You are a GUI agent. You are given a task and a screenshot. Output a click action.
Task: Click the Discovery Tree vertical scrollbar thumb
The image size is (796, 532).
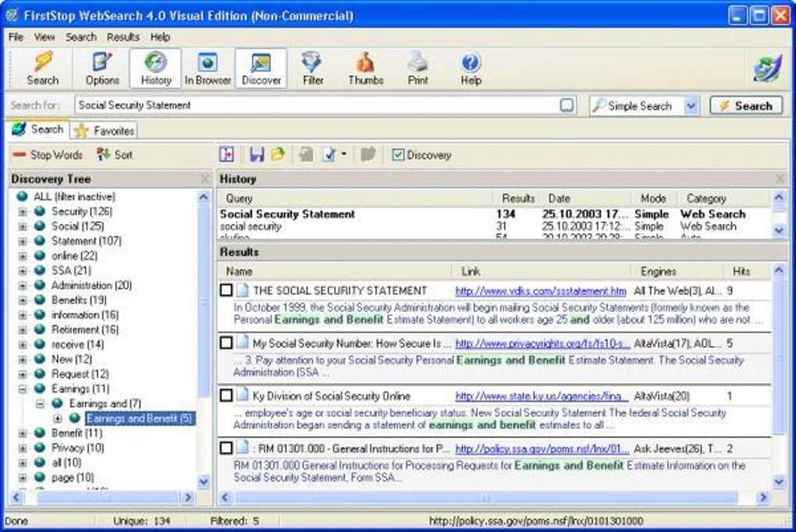click(x=204, y=302)
